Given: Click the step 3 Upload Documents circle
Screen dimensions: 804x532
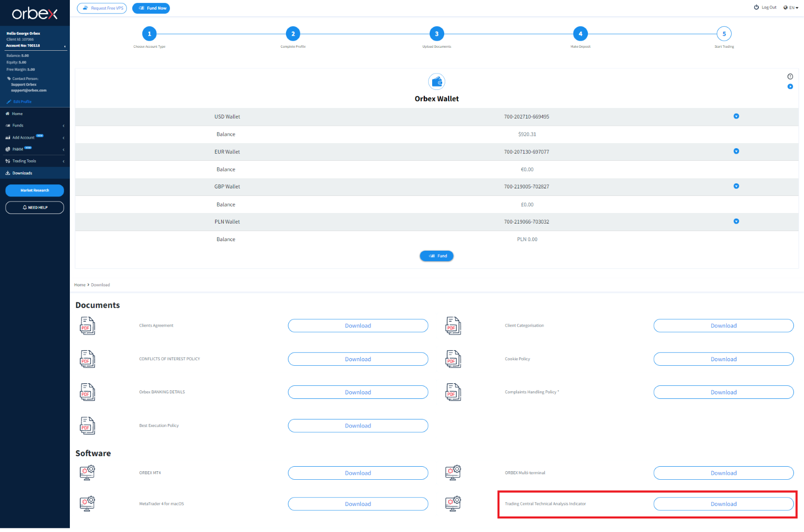Looking at the screenshot, I should (x=437, y=34).
